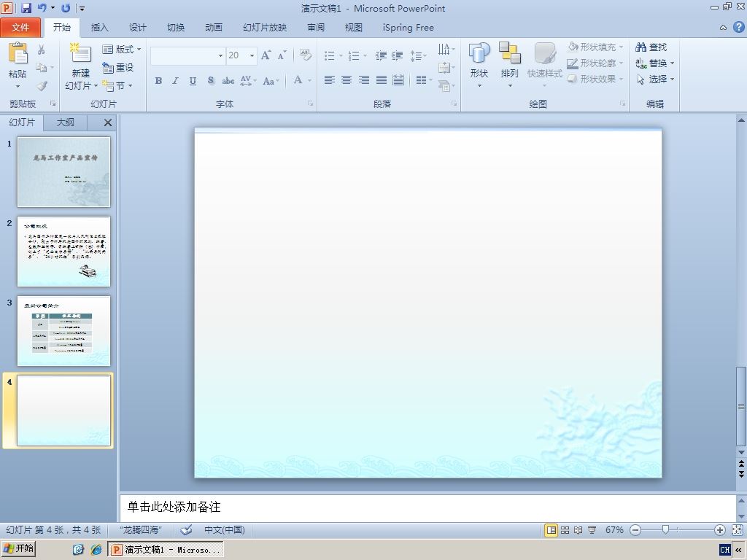The image size is (747, 560).
Task: Click the Find 查找 binoculars
Action: 651,47
